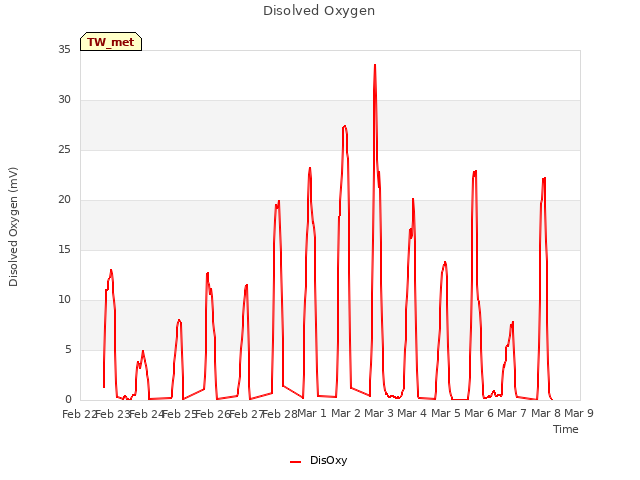Click the red DisOxy legend line swatch
This screenshot has height=480, width=640.
(x=296, y=462)
